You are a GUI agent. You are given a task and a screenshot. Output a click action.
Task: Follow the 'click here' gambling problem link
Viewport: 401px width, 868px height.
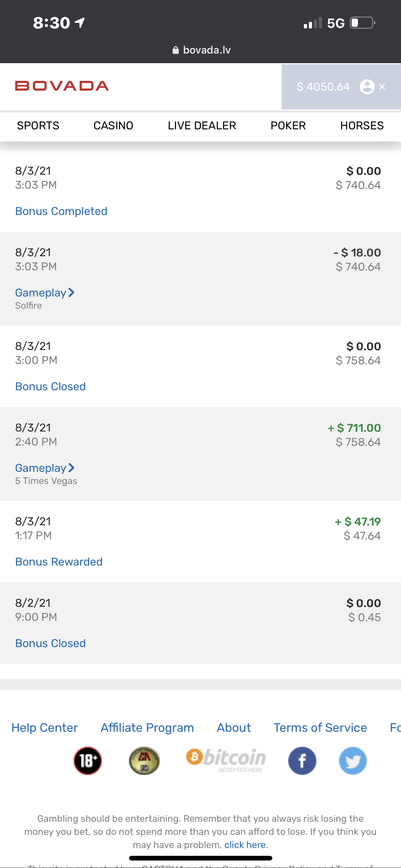(x=245, y=845)
